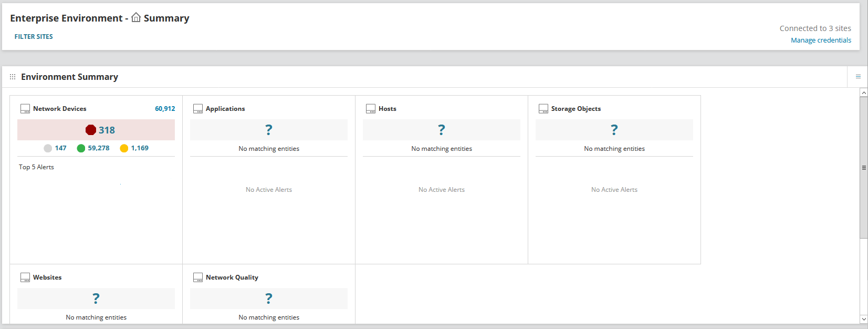This screenshot has height=329, width=868.
Task: Click the green up status circle
Action: (81, 148)
